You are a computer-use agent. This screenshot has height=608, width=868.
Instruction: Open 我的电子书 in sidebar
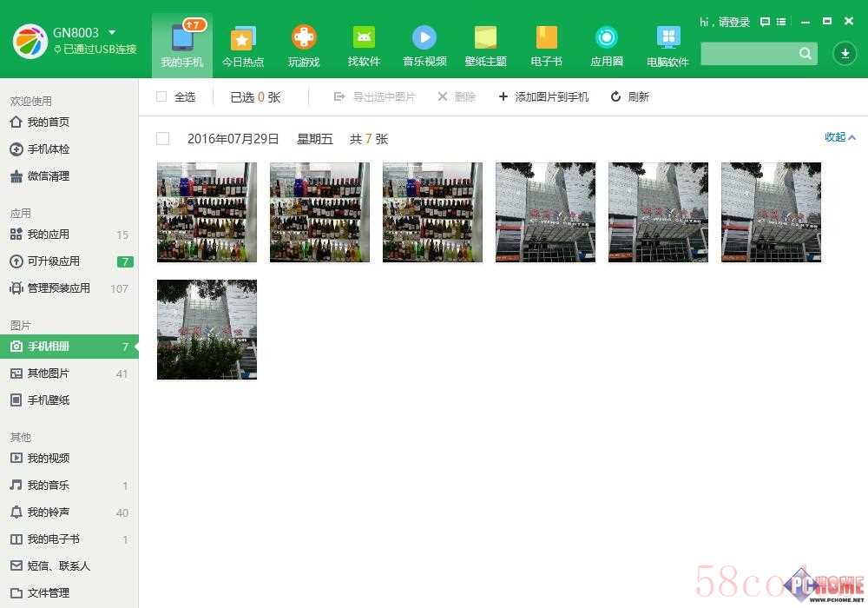pos(69,539)
